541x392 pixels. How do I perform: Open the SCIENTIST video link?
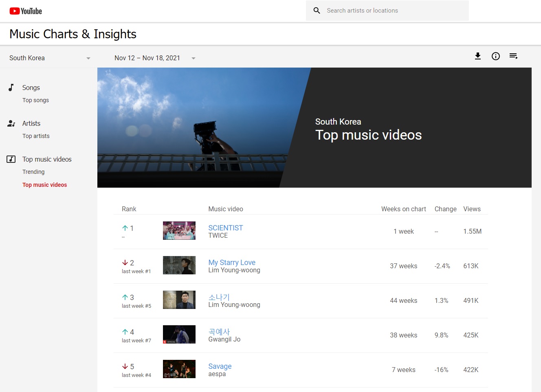coord(225,228)
